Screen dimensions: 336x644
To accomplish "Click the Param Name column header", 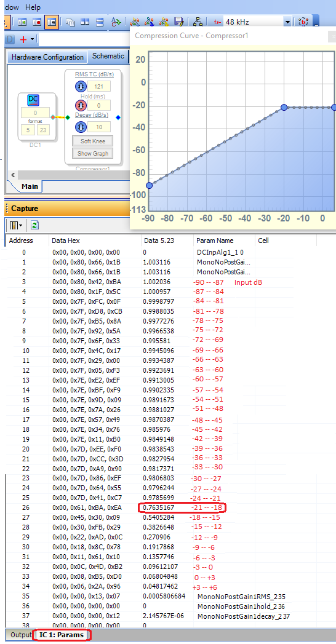I will 224,241.
